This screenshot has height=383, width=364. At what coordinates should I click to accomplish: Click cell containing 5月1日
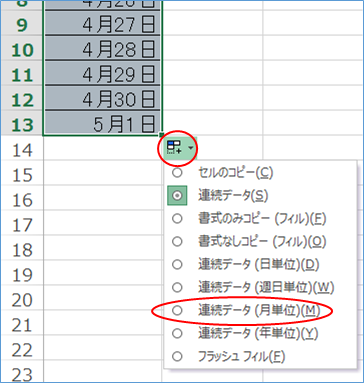click(103, 124)
